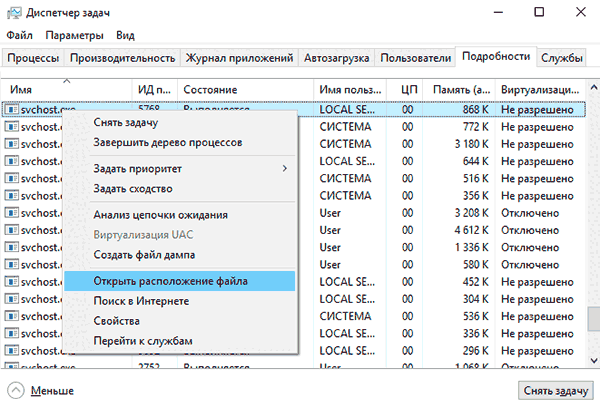Minimize the Диспетчер задач window

click(498, 12)
